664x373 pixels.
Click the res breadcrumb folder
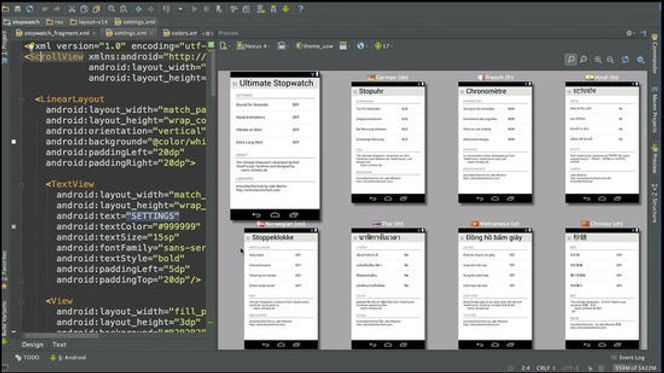(55, 22)
